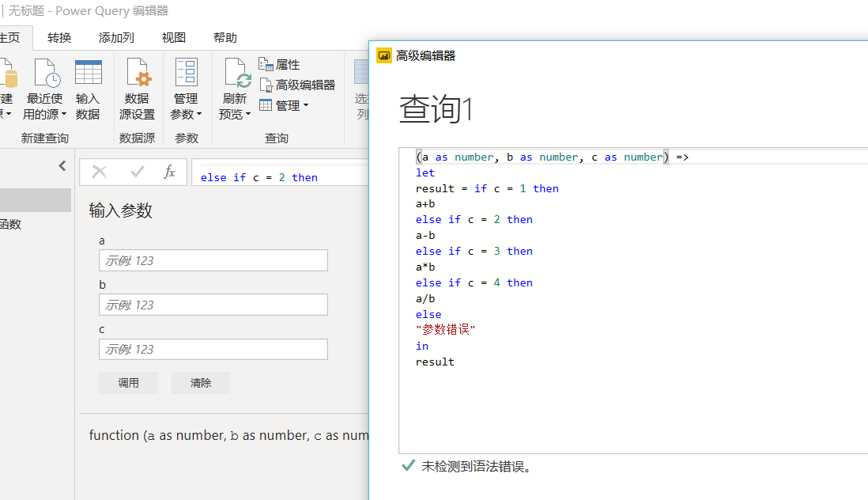Click the 'a*b' code line

point(425,267)
